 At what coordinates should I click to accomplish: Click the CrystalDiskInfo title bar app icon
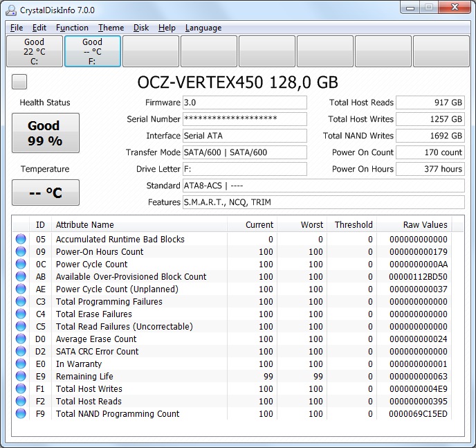pyautogui.click(x=11, y=10)
